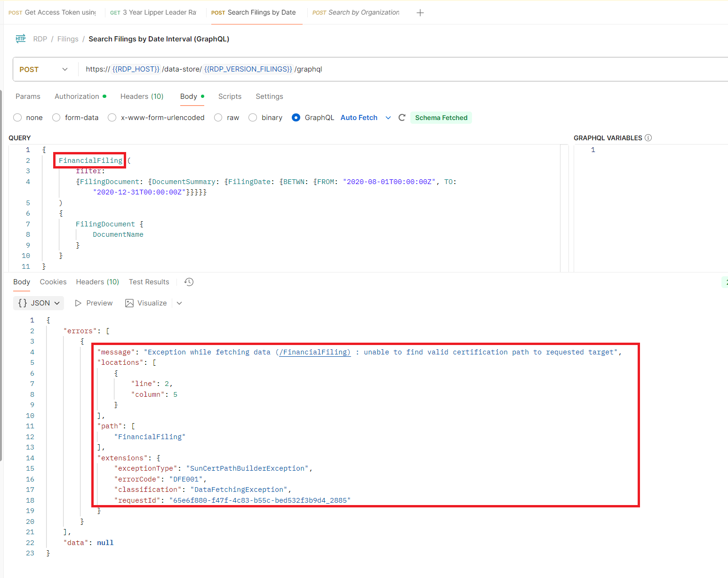This screenshot has width=728, height=578.
Task: Click the request body Body tab
Action: [x=192, y=96]
